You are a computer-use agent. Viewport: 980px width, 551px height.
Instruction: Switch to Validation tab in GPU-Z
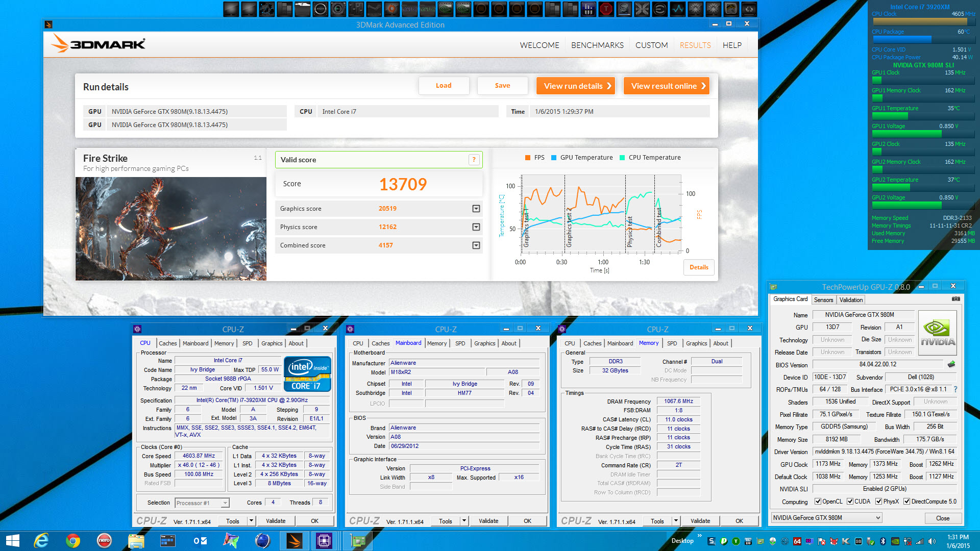[x=851, y=300]
